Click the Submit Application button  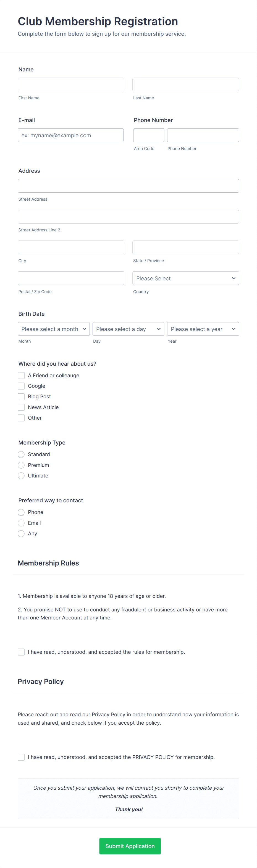tap(130, 846)
